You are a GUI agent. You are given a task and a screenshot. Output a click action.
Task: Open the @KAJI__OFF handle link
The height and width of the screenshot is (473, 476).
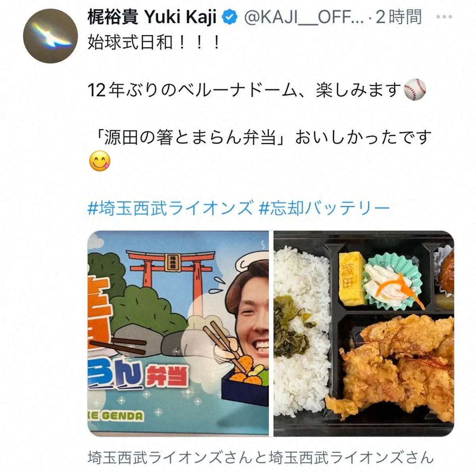[303, 17]
